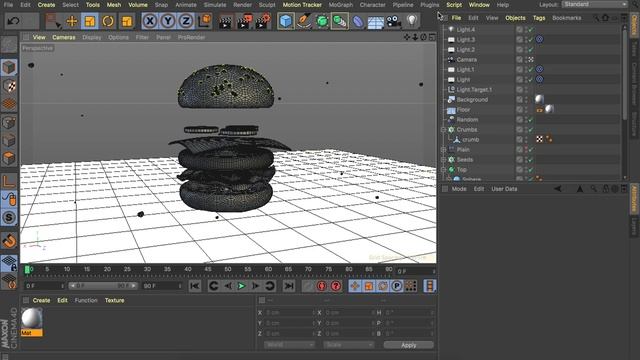Open the MoGraph menu
The image size is (640, 360).
tap(340, 5)
